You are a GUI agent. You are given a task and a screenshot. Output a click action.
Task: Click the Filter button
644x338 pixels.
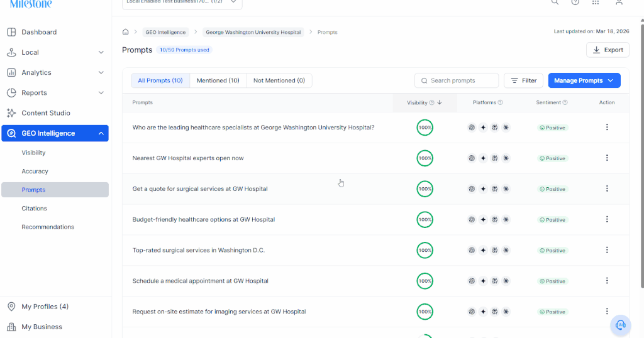coord(523,80)
